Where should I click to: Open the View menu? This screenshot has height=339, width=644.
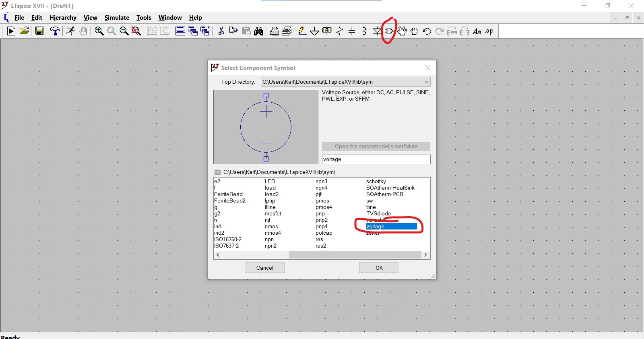(x=91, y=18)
